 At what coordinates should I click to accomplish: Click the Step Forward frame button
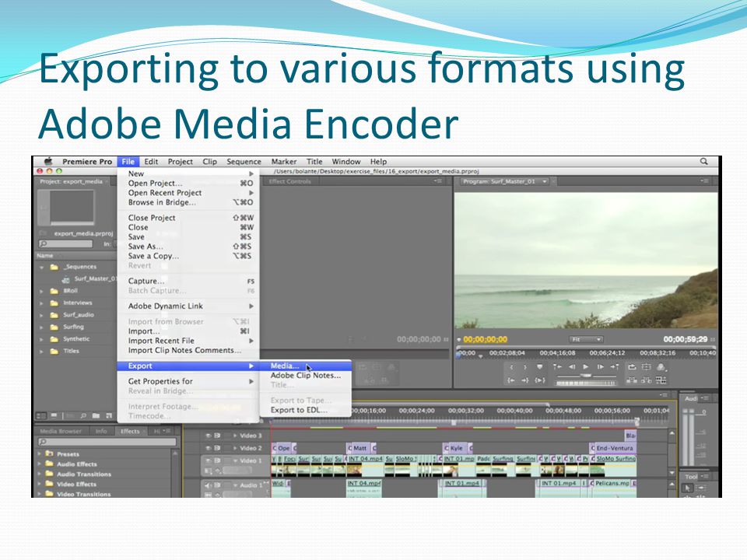(x=600, y=366)
